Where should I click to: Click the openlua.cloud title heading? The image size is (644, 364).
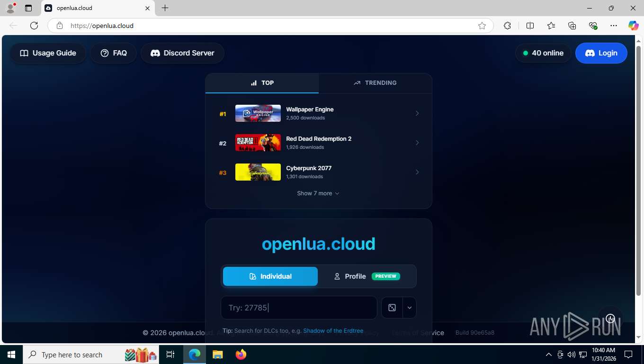point(319,244)
